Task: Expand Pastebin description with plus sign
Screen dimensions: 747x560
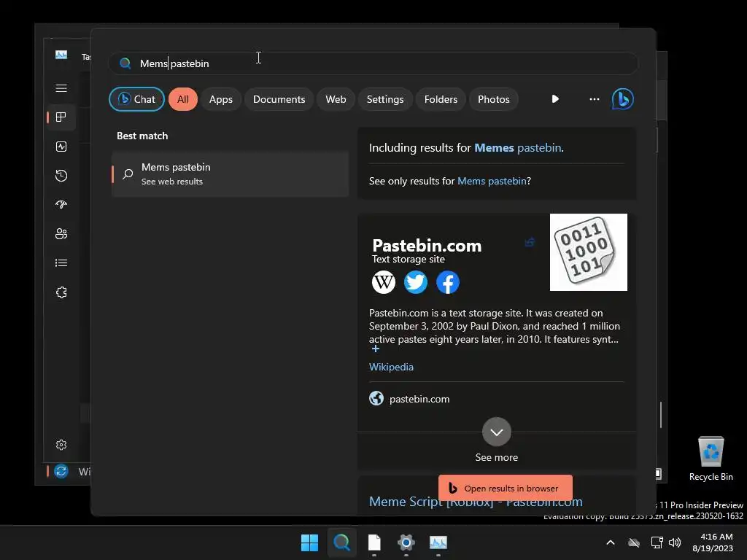Action: [376, 349]
